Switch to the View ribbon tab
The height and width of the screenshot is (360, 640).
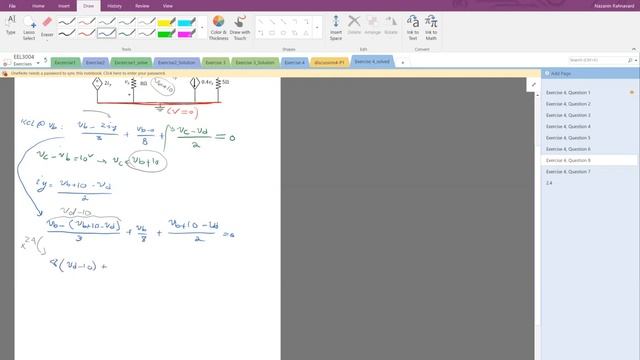[167, 6]
